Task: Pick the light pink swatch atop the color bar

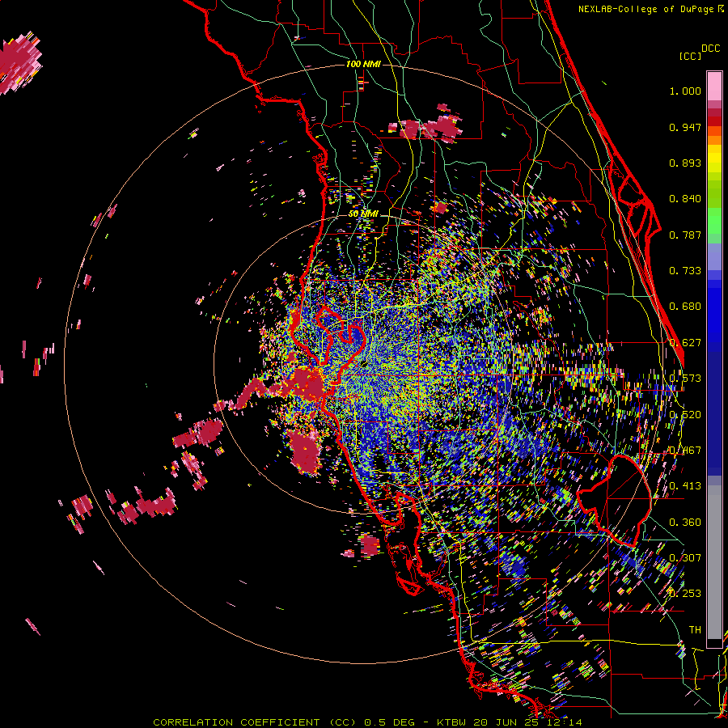Action: tap(714, 87)
